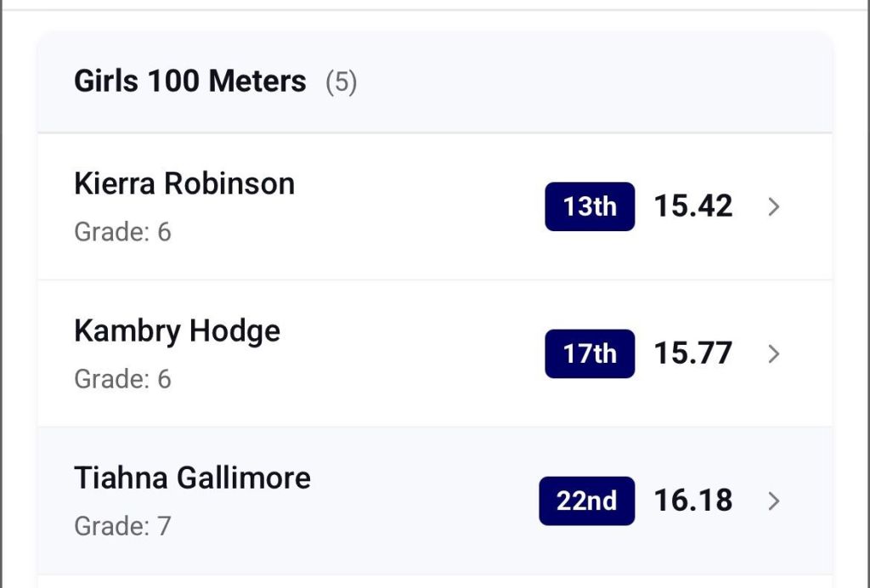Open Tiahna Gallimore's athlete name
The width and height of the screenshot is (870, 588).
click(x=192, y=478)
